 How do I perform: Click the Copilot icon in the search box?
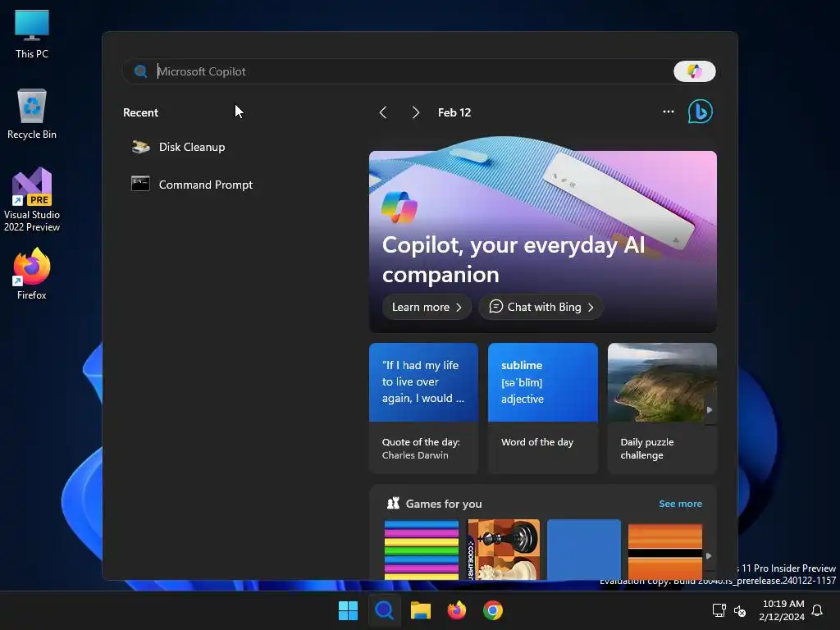tap(694, 71)
